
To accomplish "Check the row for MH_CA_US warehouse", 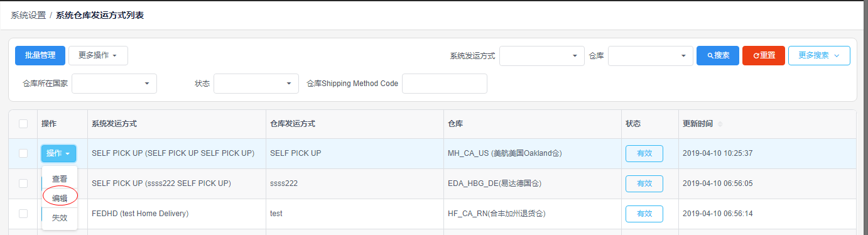I will 23,153.
